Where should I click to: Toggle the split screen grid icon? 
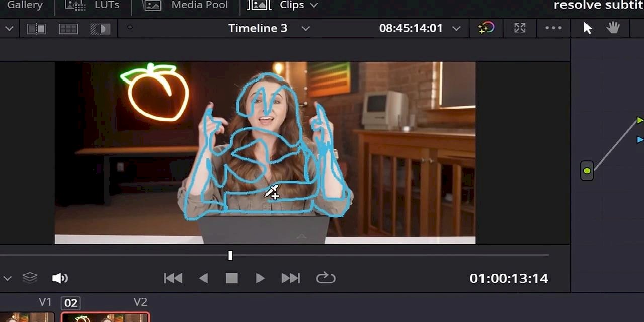(x=68, y=29)
